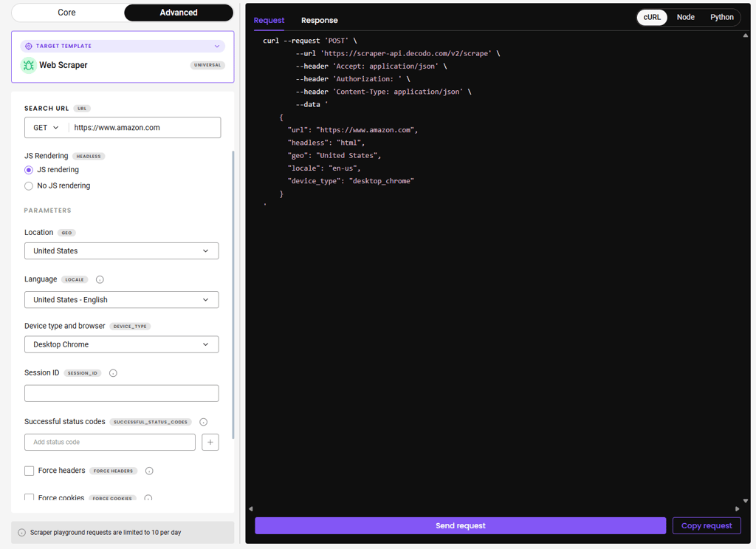Viewport: 756px width, 549px height.
Task: Click the "device_type": "desktop_chrome" code line
Action: 351,181
